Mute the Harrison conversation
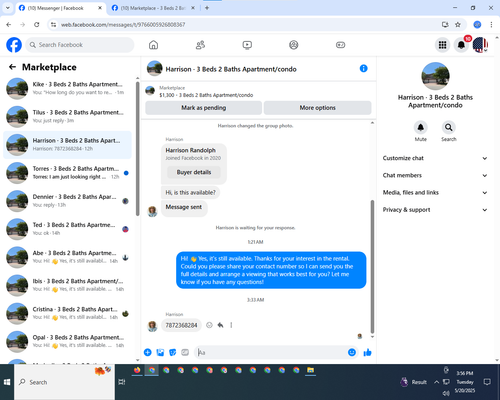Image resolution: width=500 pixels, height=400 pixels. coord(421,128)
